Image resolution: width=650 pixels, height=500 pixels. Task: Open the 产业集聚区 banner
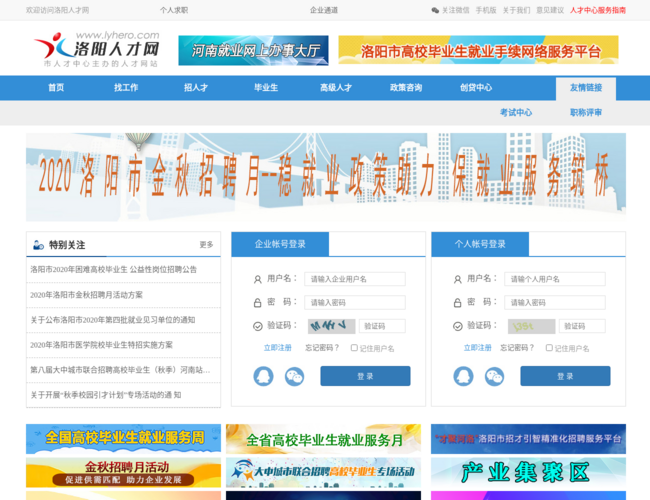(x=529, y=473)
